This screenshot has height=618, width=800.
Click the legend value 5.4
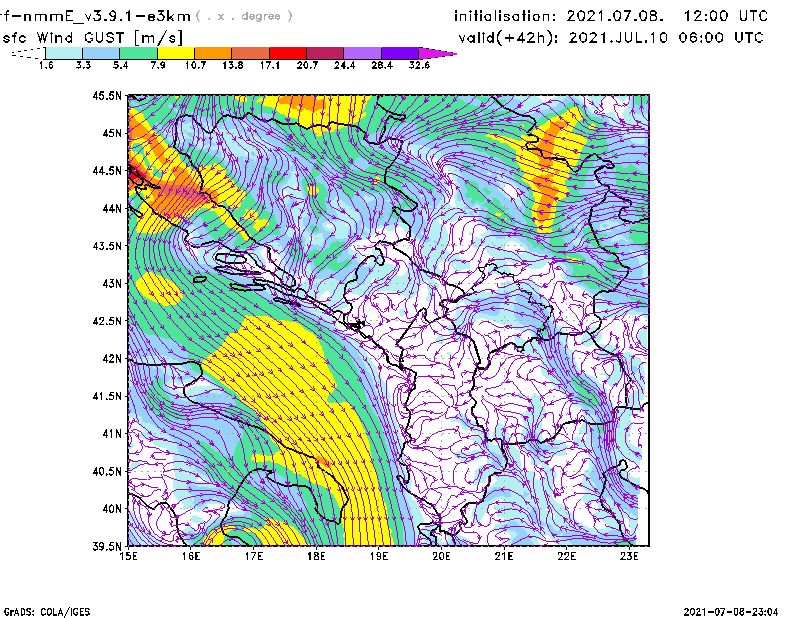click(120, 65)
